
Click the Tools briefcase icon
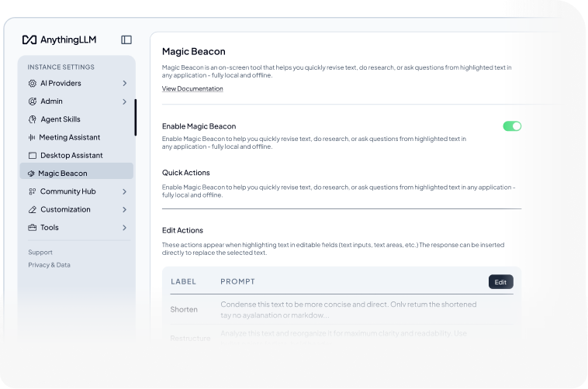coord(33,228)
